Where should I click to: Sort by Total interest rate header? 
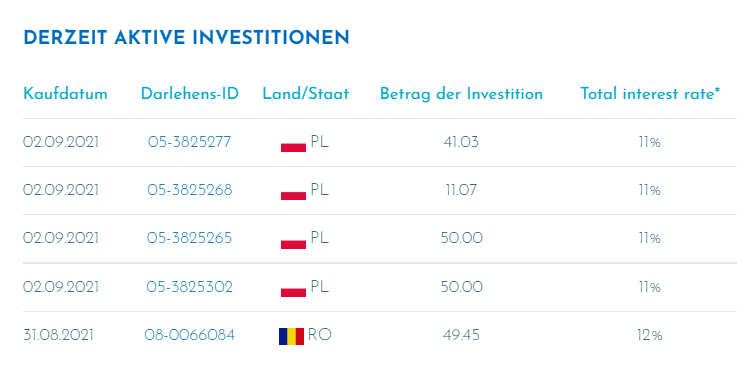(x=650, y=94)
